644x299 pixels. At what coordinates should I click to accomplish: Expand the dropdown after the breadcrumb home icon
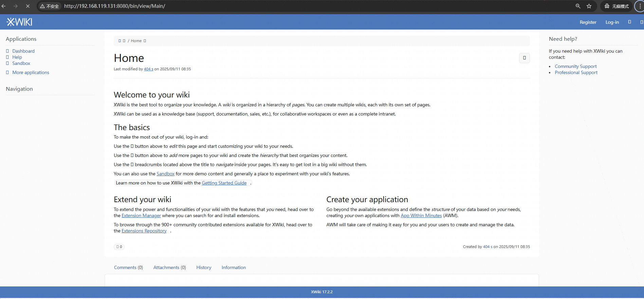click(x=124, y=41)
